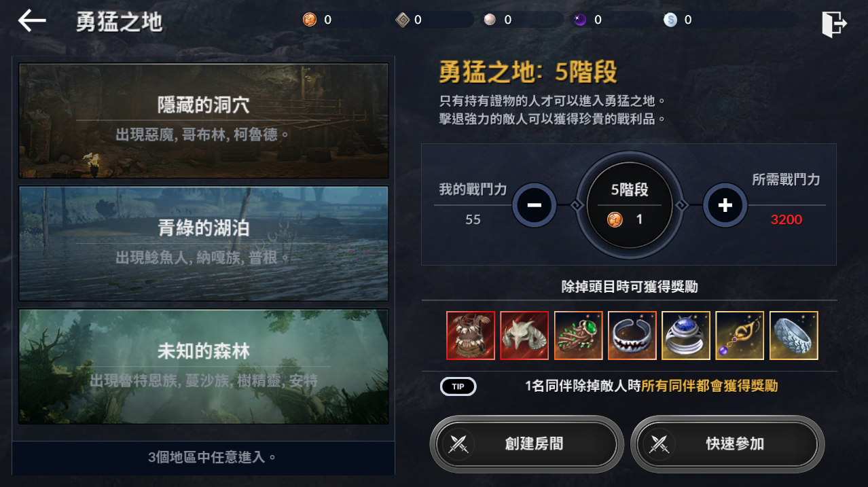Choose the 隱藏的洞穴 area
The image size is (868, 487).
[204, 121]
